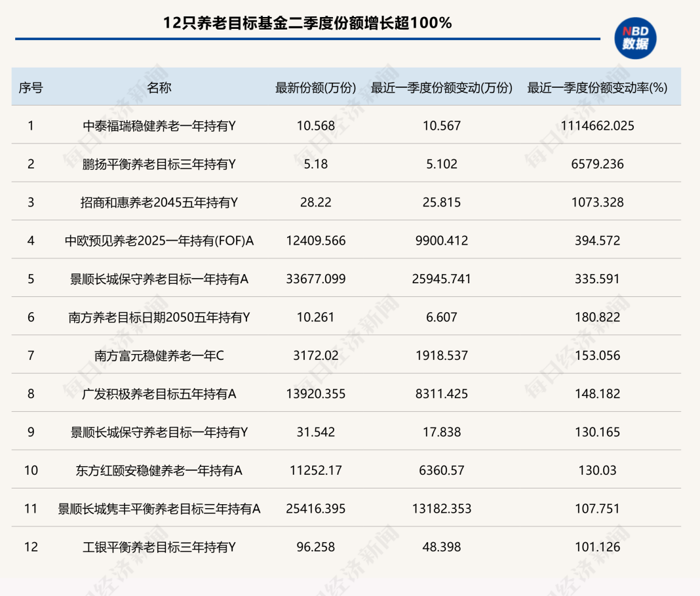The height and width of the screenshot is (596, 700).
Task: Click the latest share value 11252.17
Action: 316,471
